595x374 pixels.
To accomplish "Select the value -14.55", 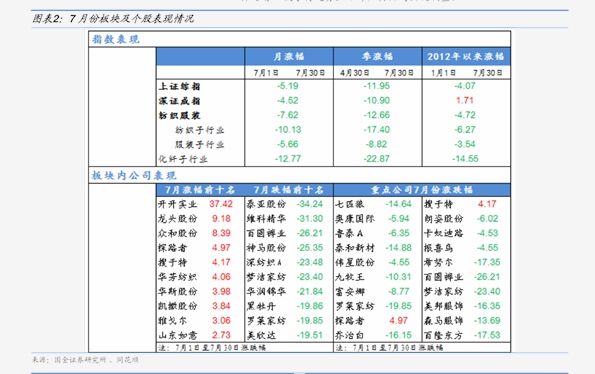I will pos(465,159).
